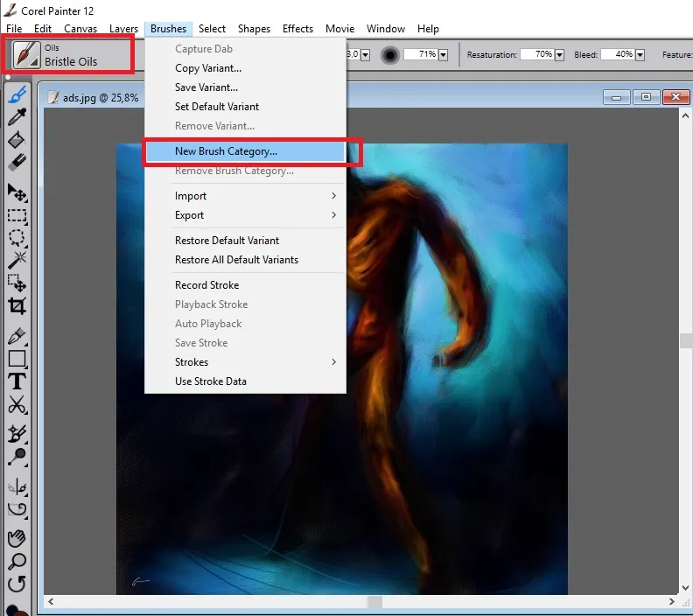
Task: Select the Cloner tool
Action: point(17,434)
